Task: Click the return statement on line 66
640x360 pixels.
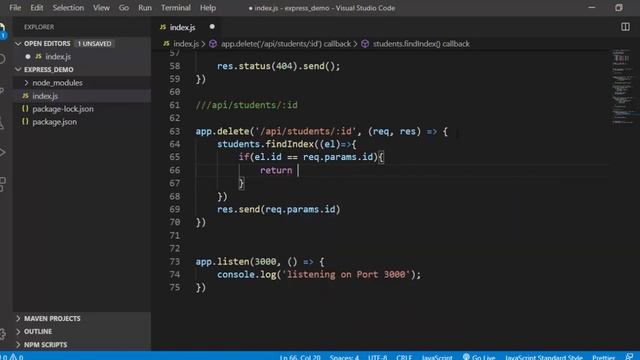Action: (x=276, y=170)
